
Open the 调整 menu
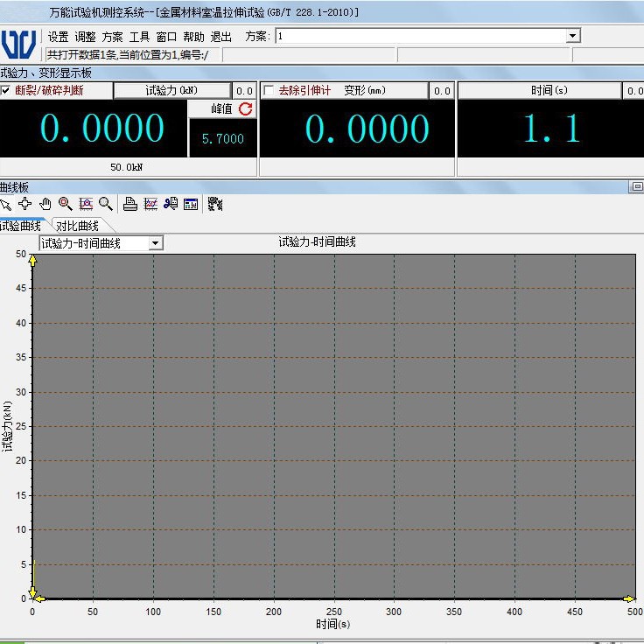[85, 37]
